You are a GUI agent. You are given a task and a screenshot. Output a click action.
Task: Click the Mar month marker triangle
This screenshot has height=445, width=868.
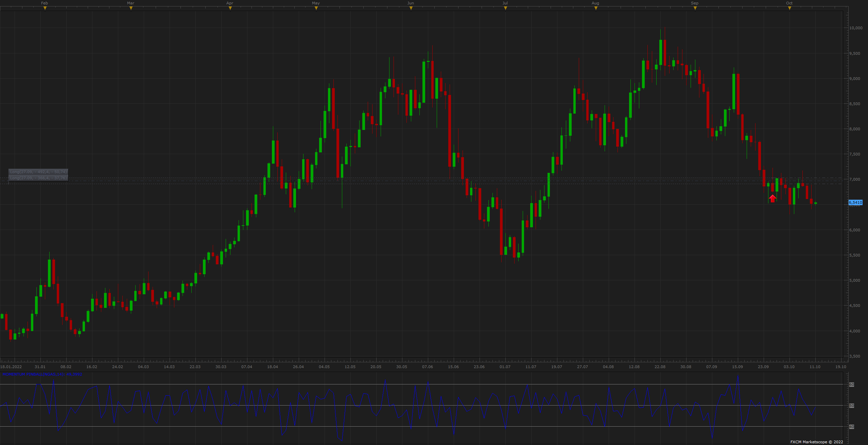131,8
